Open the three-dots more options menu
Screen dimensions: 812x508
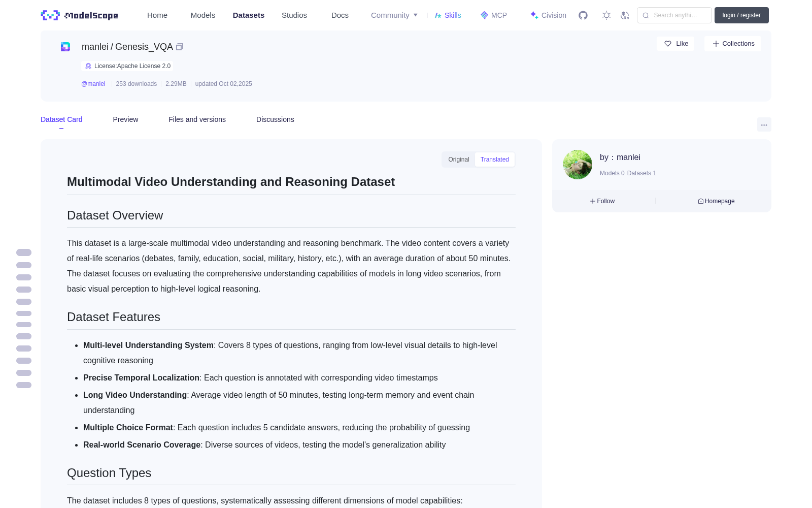pyautogui.click(x=764, y=124)
